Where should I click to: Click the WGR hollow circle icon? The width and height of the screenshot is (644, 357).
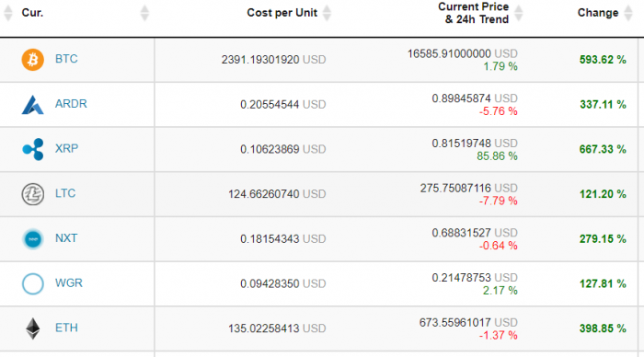point(33,283)
